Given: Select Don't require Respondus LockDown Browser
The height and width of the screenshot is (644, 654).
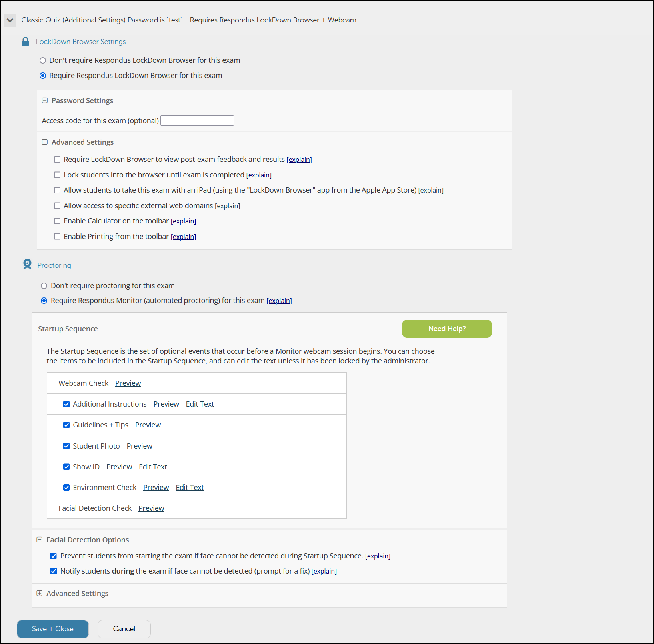Looking at the screenshot, I should (x=43, y=60).
